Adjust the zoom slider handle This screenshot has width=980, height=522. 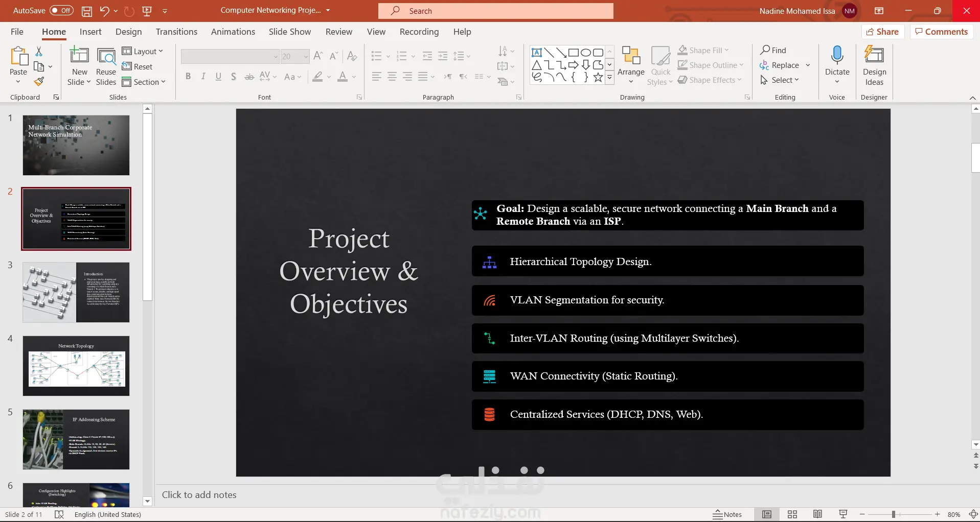(x=894, y=514)
